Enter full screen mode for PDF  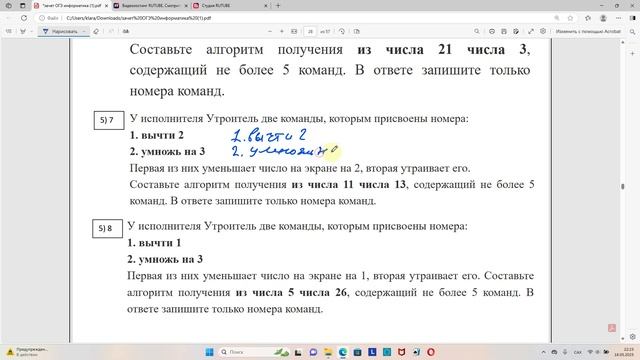[531, 31]
